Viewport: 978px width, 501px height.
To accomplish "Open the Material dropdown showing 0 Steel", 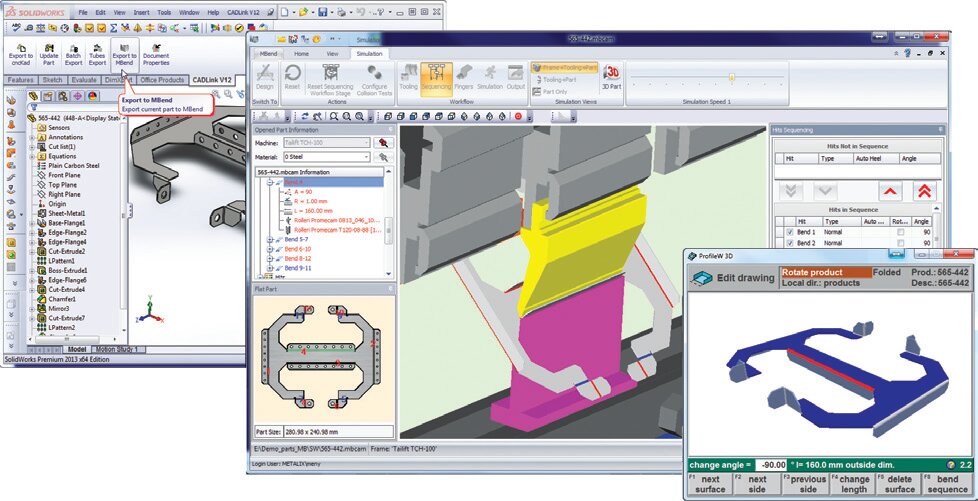I will (326, 157).
